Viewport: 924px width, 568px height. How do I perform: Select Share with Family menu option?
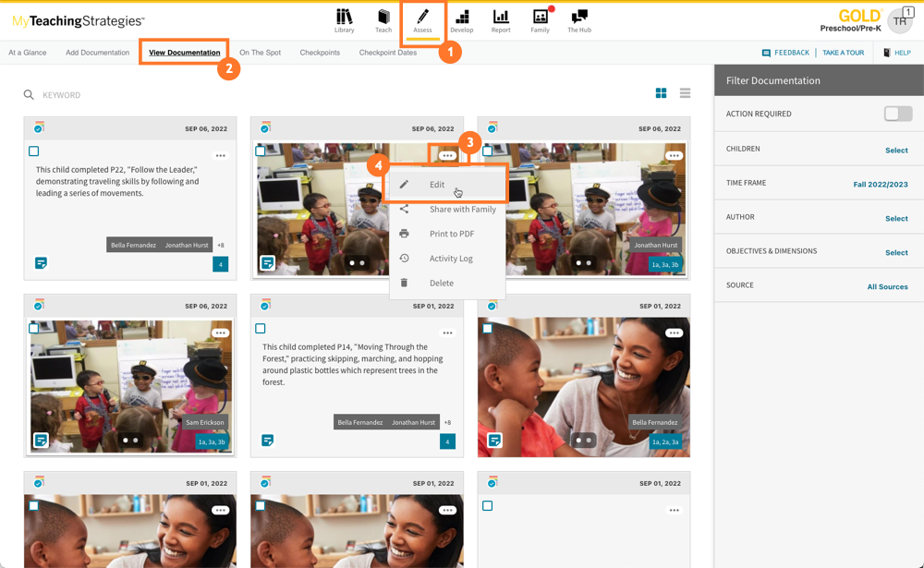462,210
